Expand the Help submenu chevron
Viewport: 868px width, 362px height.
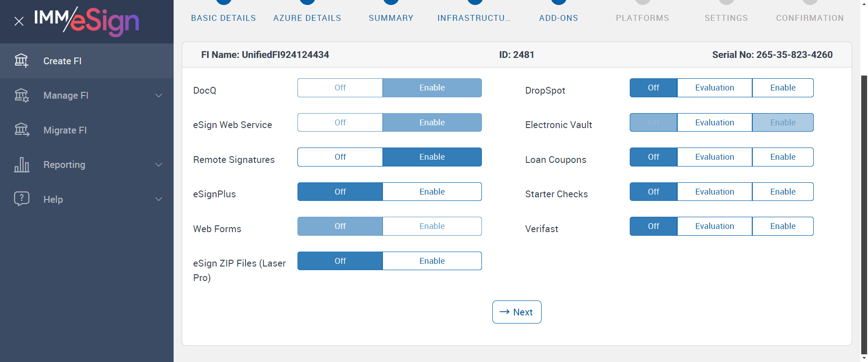(159, 199)
